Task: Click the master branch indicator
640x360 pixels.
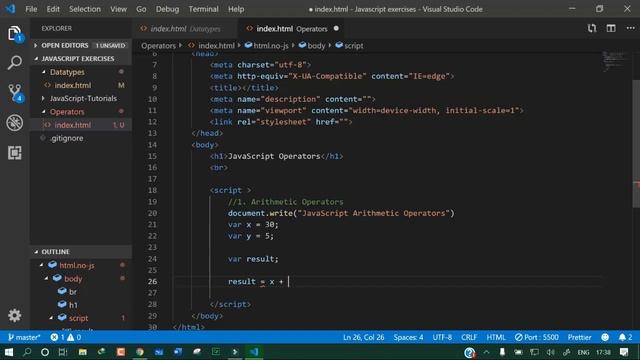Action: coord(24,338)
